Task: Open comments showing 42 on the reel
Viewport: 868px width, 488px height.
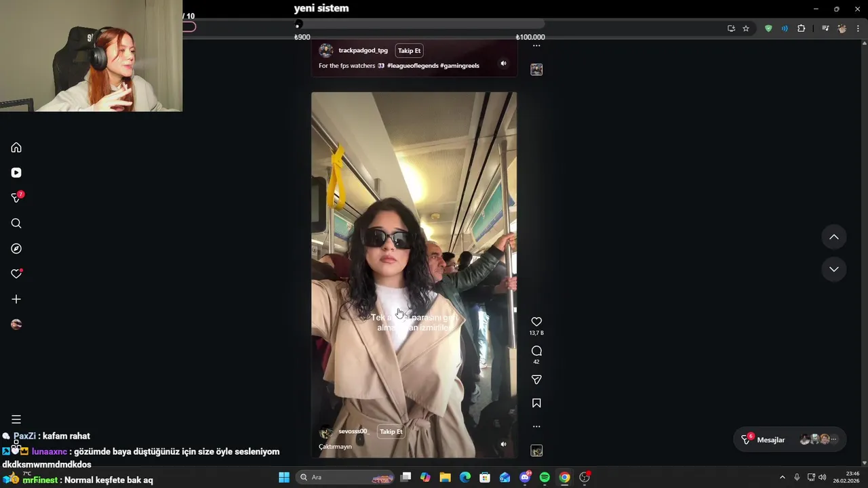Action: (536, 351)
